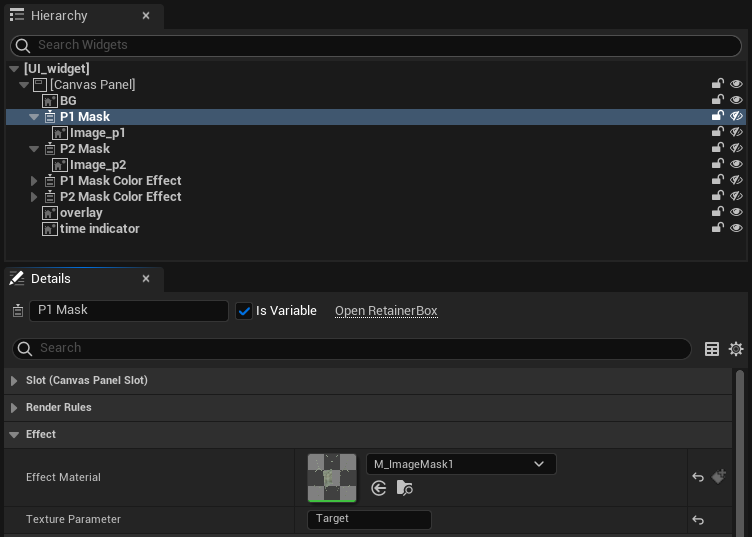Open the Details settings gear

(x=736, y=349)
